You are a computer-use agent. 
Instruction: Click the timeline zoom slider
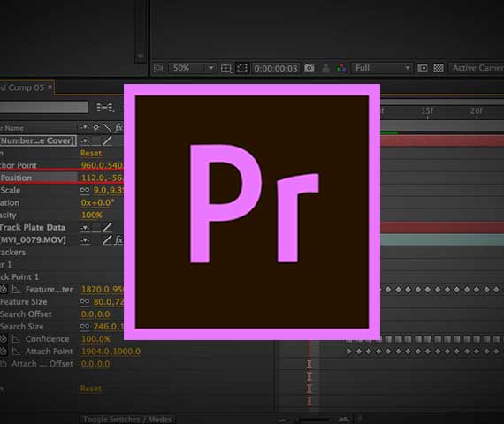click(x=313, y=420)
